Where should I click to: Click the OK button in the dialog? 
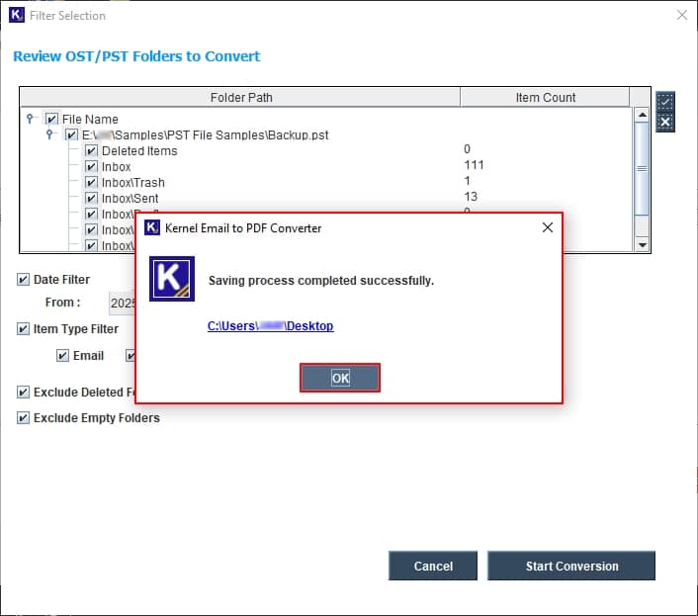tap(340, 378)
